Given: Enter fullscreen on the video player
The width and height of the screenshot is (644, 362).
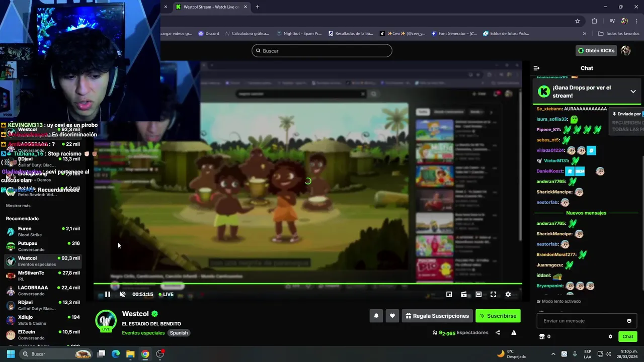Looking at the screenshot, I should pos(493,294).
